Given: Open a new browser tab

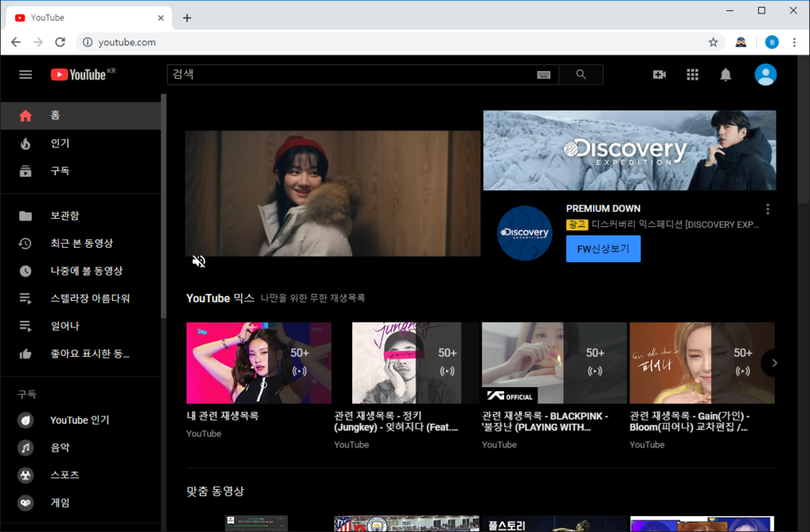Looking at the screenshot, I should pyautogui.click(x=187, y=18).
